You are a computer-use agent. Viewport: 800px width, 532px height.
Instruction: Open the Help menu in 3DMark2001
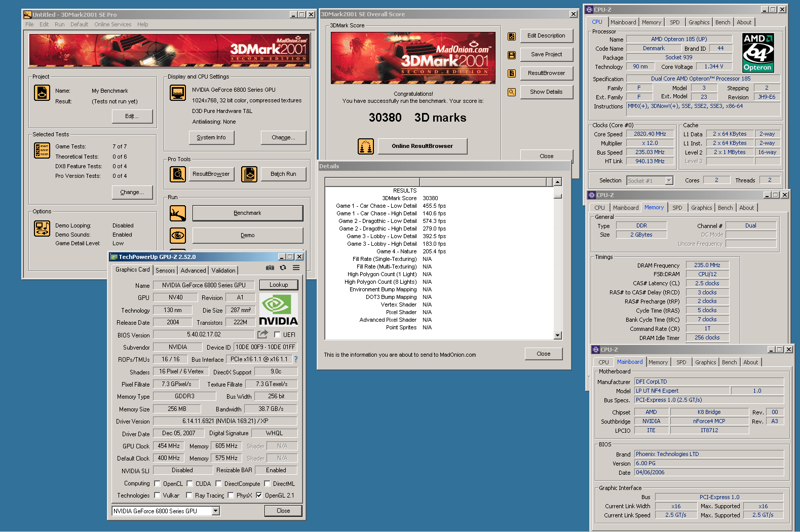coord(143,24)
